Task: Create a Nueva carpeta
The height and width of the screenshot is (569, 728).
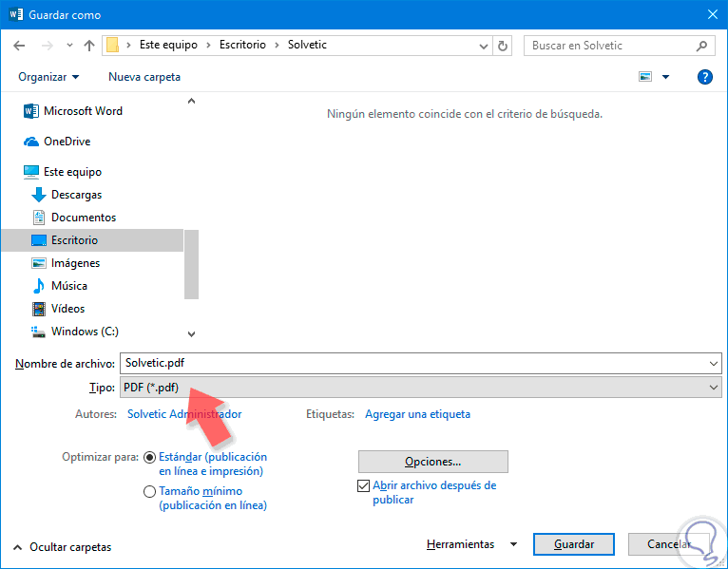Action: pos(144,77)
